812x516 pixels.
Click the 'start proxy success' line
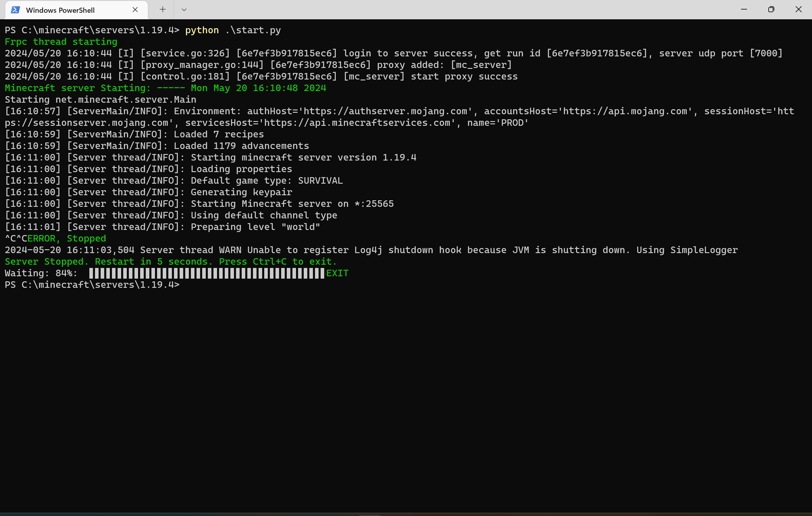coord(261,77)
